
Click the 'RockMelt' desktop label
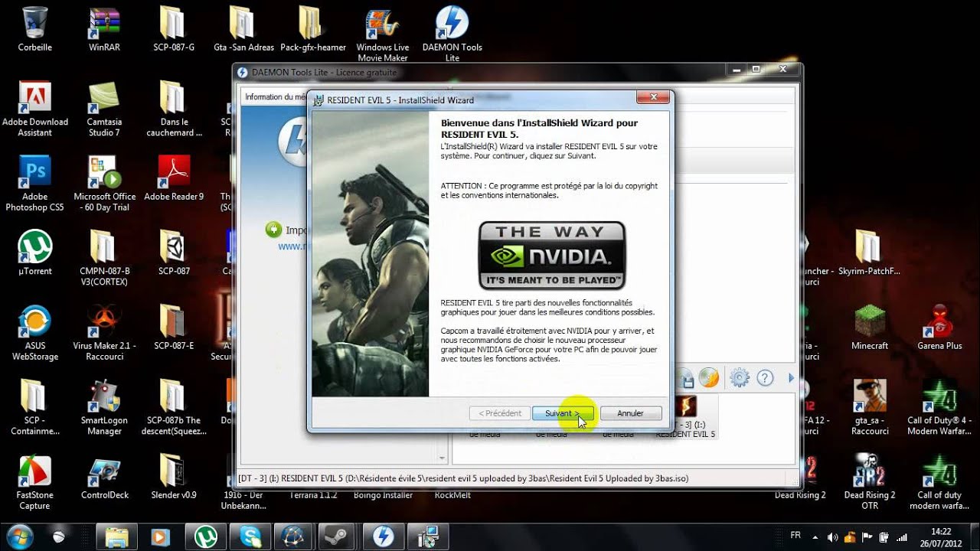point(452,495)
